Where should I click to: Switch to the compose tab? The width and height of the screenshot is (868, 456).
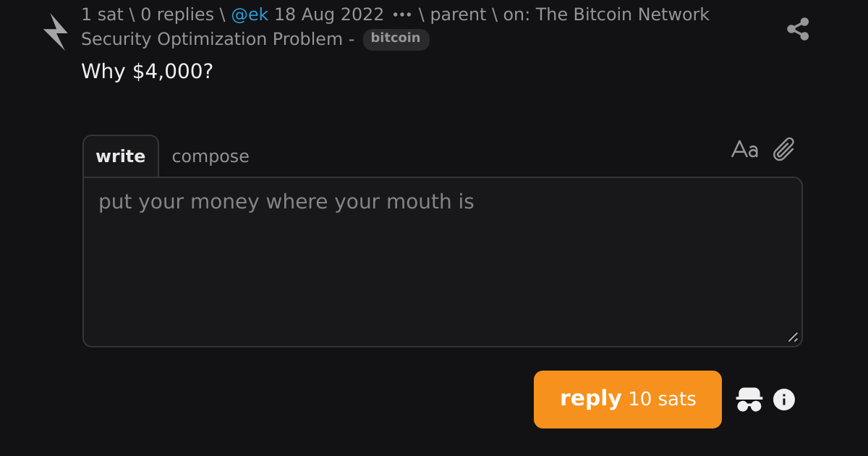(210, 156)
